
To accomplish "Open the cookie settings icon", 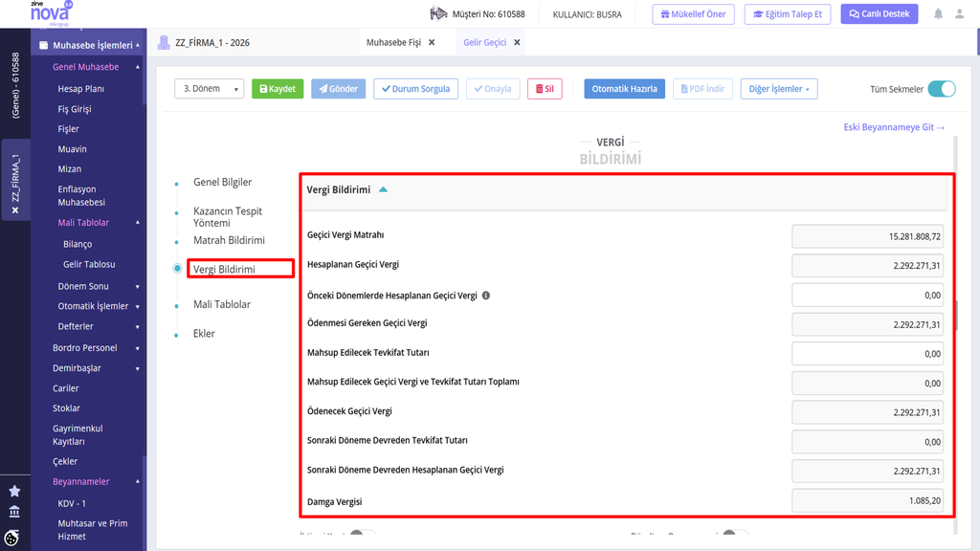I will pos(11,538).
